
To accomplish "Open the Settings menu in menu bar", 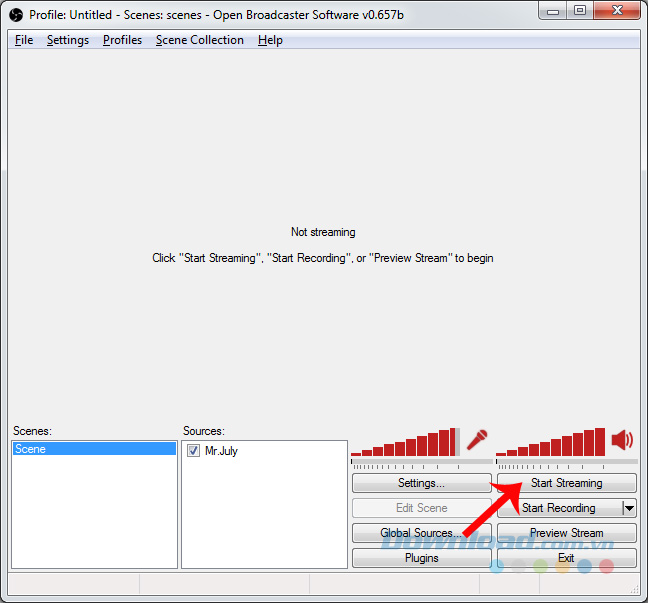I will tap(68, 40).
